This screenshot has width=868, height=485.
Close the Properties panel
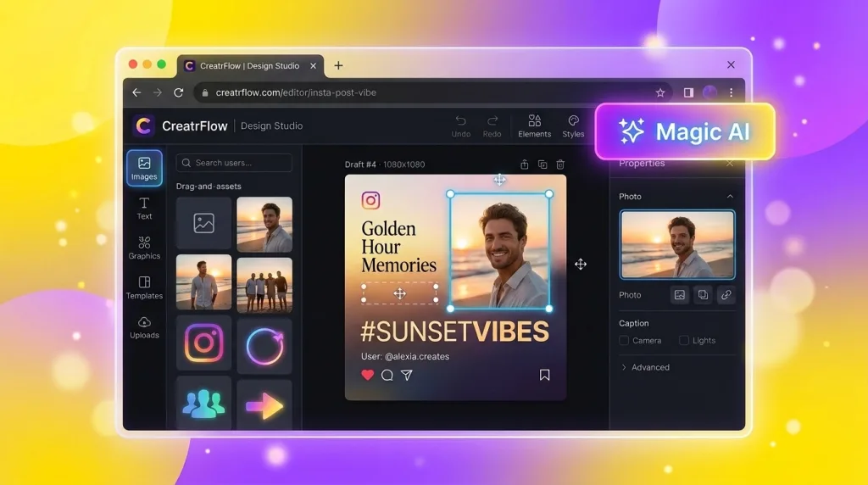point(730,164)
